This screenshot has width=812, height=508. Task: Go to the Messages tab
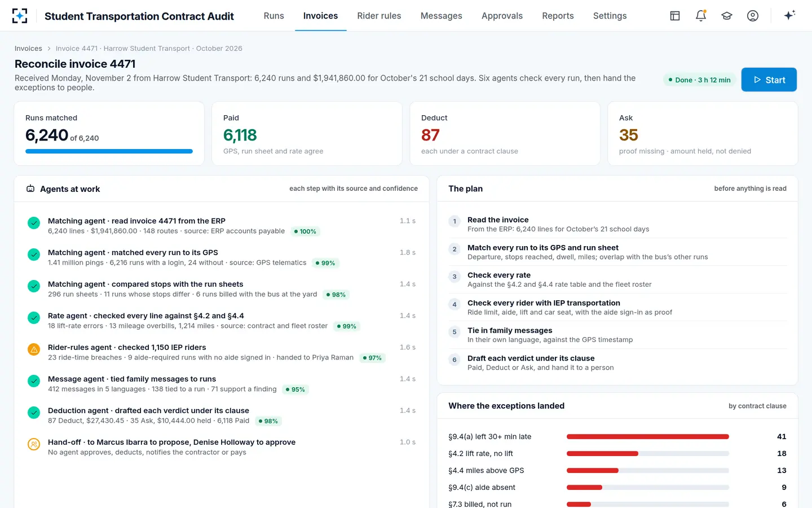(x=441, y=16)
